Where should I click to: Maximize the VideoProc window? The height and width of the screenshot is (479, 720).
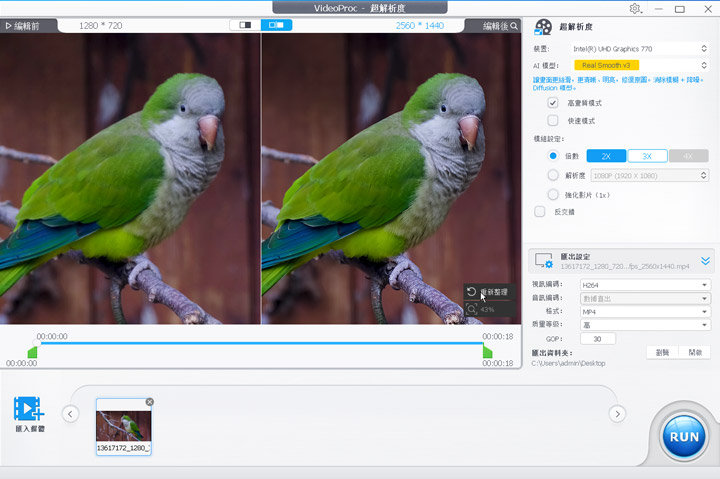680,9
